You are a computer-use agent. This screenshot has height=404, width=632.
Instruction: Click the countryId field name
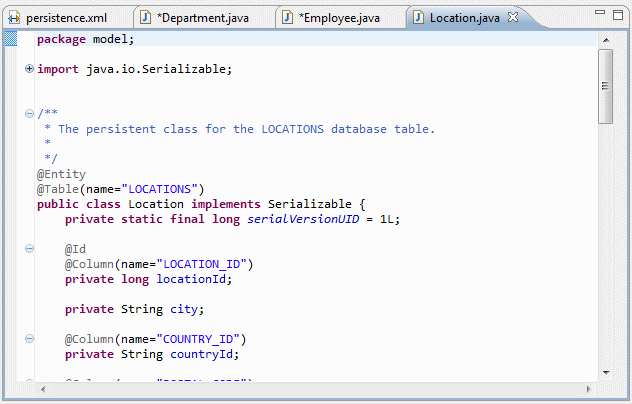(x=201, y=354)
